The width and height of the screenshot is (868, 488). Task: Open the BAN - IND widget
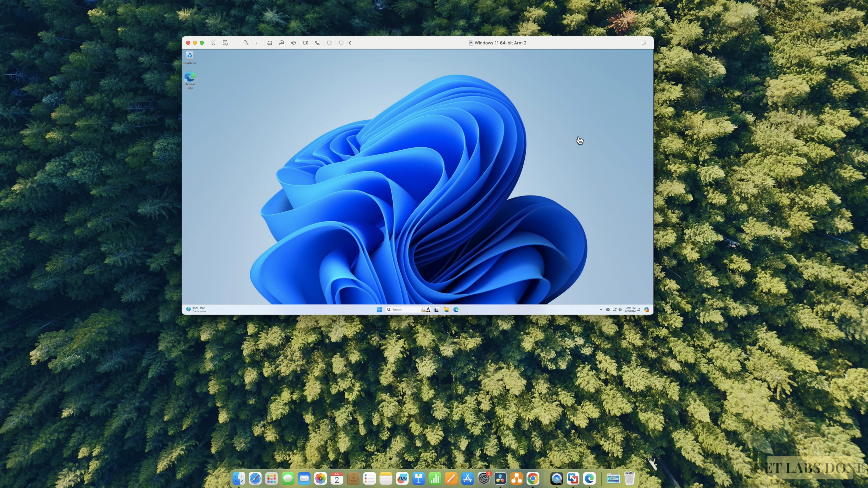[x=196, y=309]
